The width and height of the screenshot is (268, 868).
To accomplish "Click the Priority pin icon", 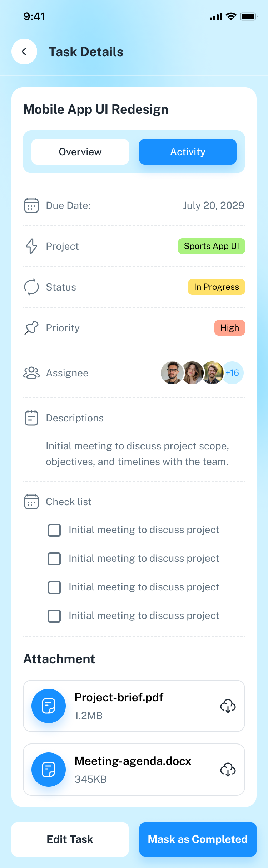I will coord(31,328).
